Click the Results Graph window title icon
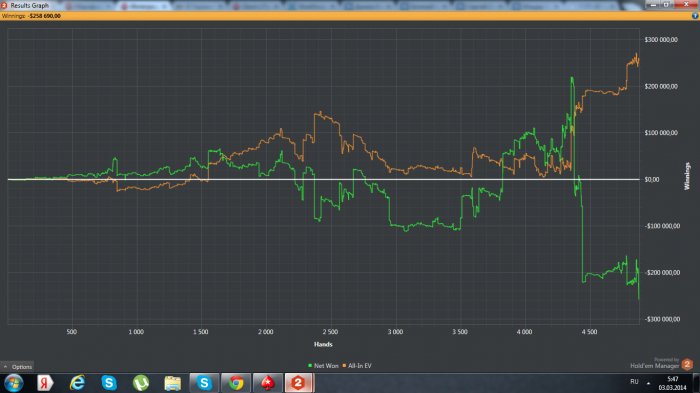 [4, 5]
